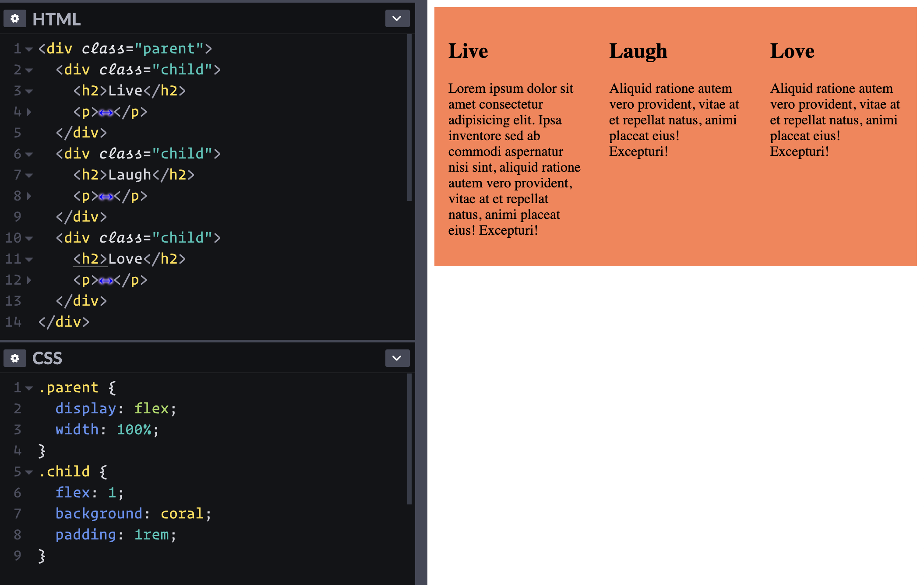Click the 1rem padding value in CSS
The height and width of the screenshot is (585, 924).
coord(152,534)
